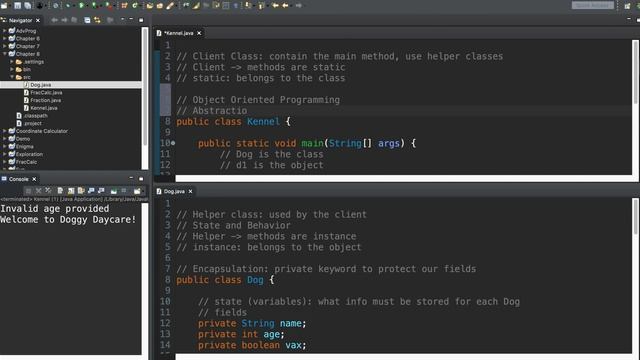The height and width of the screenshot is (360, 640).
Task: Expand the Enigma project
Action: 4,147
